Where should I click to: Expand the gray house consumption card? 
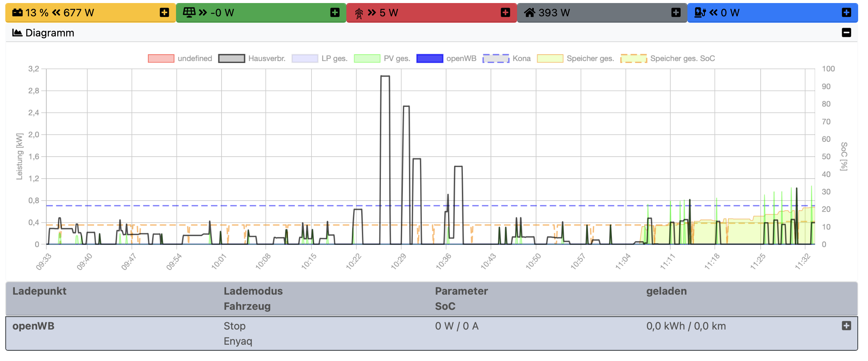(x=676, y=13)
